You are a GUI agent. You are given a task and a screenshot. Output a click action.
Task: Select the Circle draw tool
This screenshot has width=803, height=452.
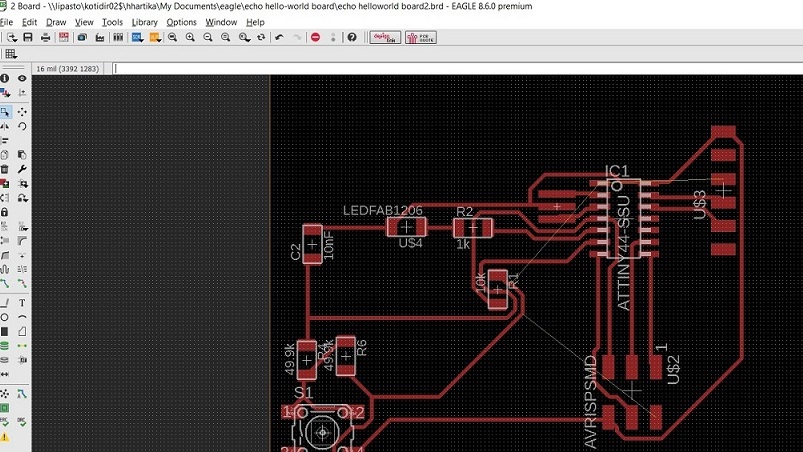click(x=5, y=317)
